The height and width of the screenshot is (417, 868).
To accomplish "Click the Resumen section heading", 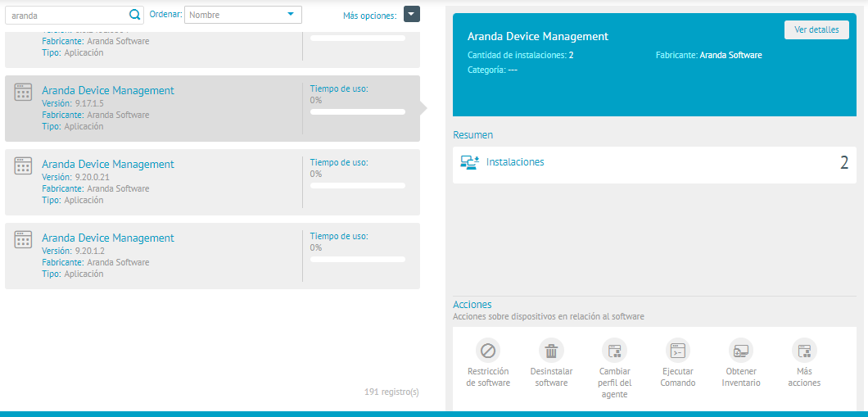I will pos(472,134).
